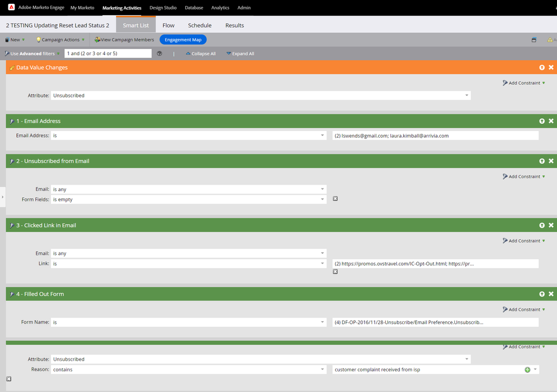Click the Data Value Changes trigger icon
The width and height of the screenshot is (557, 392).
point(12,67)
